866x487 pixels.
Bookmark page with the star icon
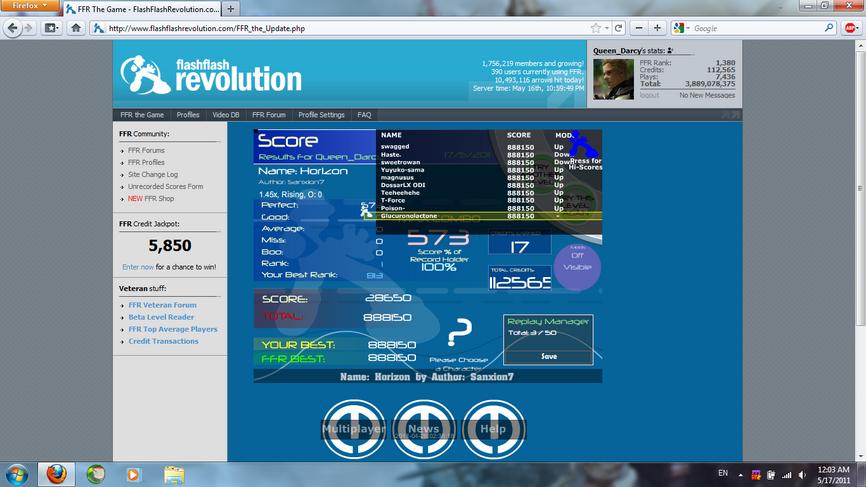point(595,28)
